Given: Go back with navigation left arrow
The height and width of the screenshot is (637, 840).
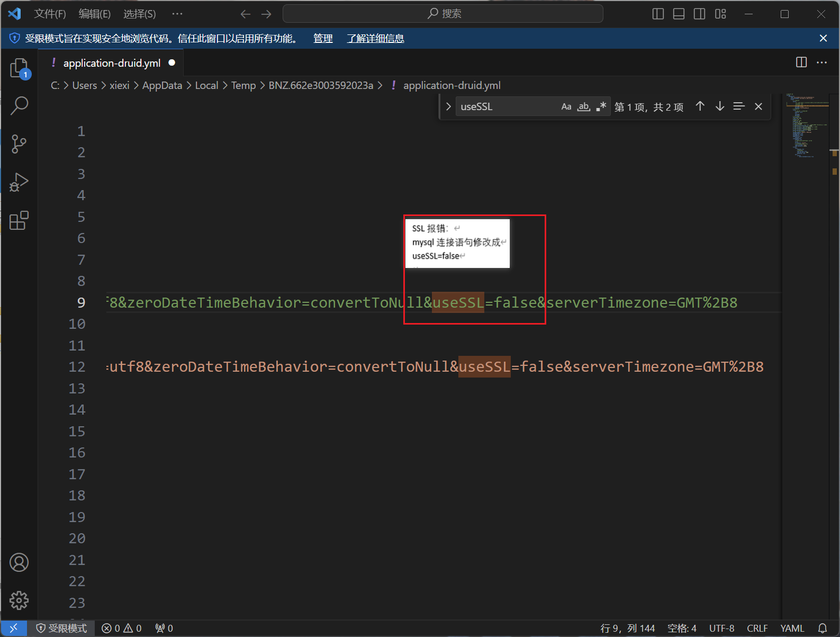Looking at the screenshot, I should (246, 14).
